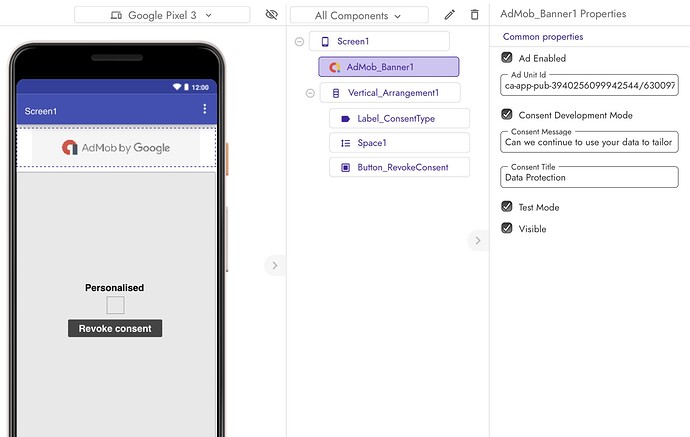This screenshot has width=690, height=437.
Task: Select the AdMob_Banner1 component in tree
Action: (x=388, y=67)
